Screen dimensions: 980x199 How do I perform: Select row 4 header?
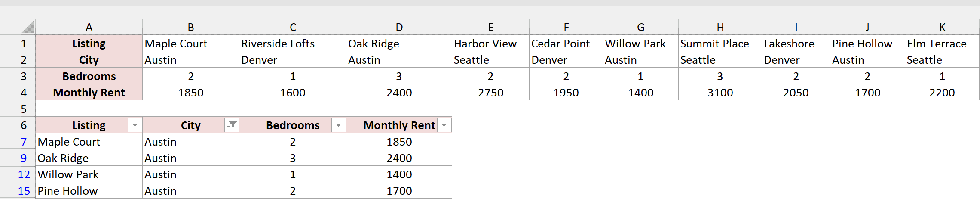pos(18,92)
